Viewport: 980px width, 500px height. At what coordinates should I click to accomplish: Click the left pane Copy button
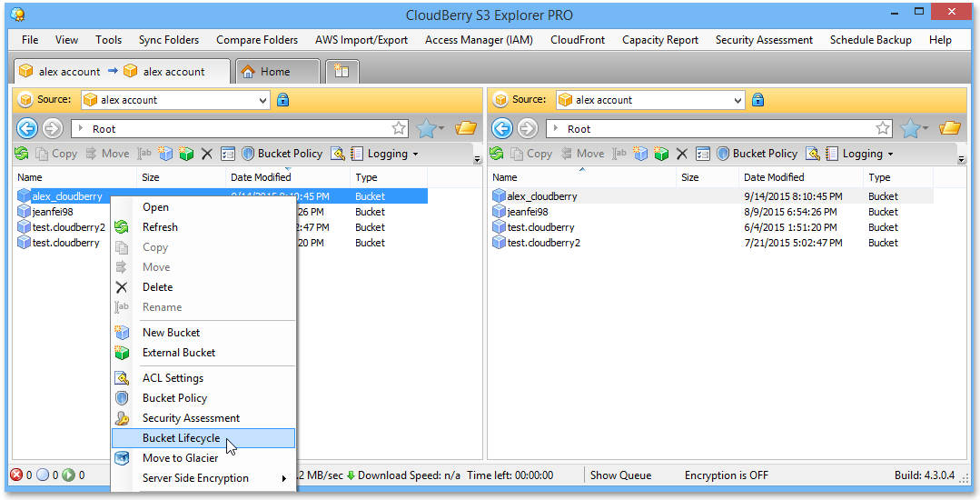point(55,154)
